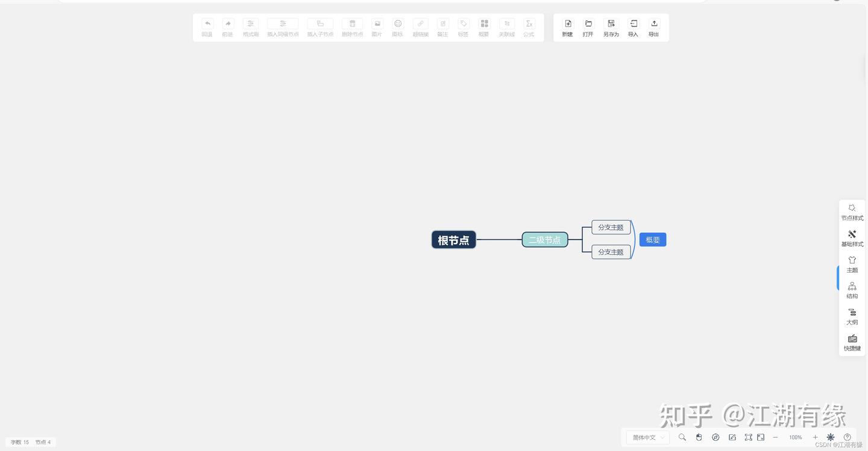868x451 pixels.
Task: Add a summary bracket with 概要
Action: click(x=483, y=27)
